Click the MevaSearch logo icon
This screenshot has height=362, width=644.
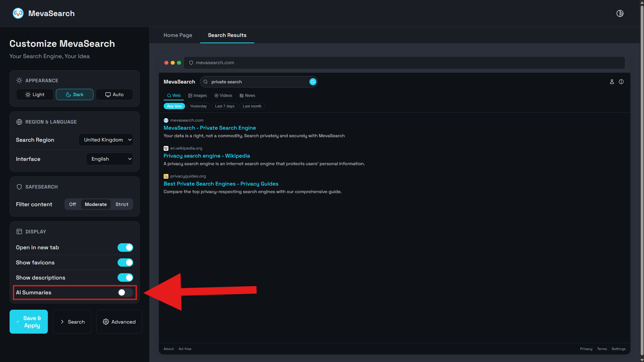pos(18,13)
